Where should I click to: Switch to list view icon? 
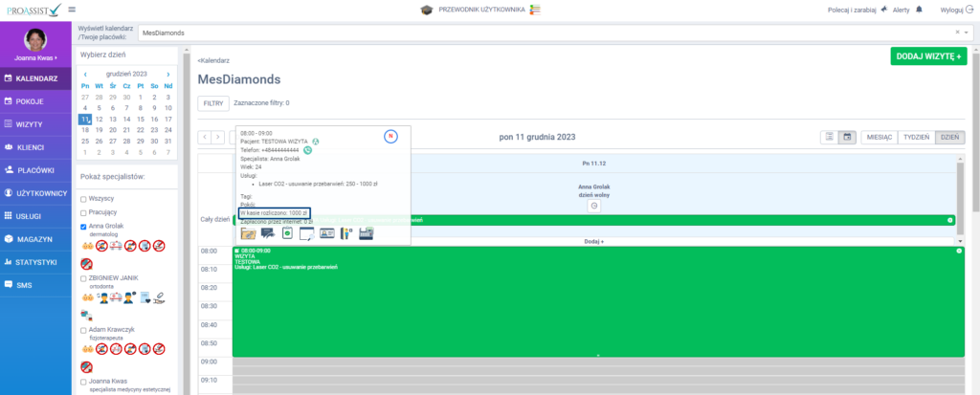[829, 137]
